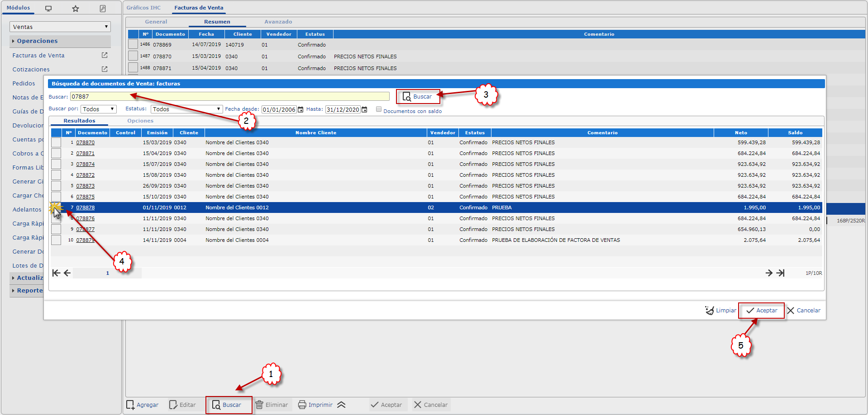Click Aceptar in the search dialog
Viewport: 868px width, 415px height.
762,311
